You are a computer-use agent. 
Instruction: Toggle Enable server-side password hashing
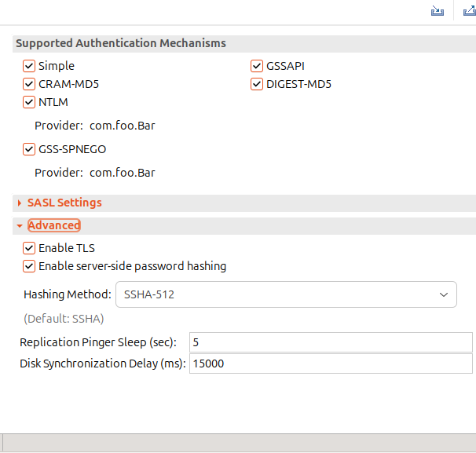click(29, 266)
